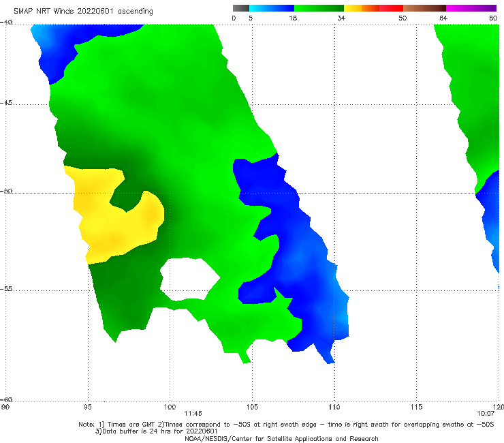Click the longitude label '105'

click(252, 408)
